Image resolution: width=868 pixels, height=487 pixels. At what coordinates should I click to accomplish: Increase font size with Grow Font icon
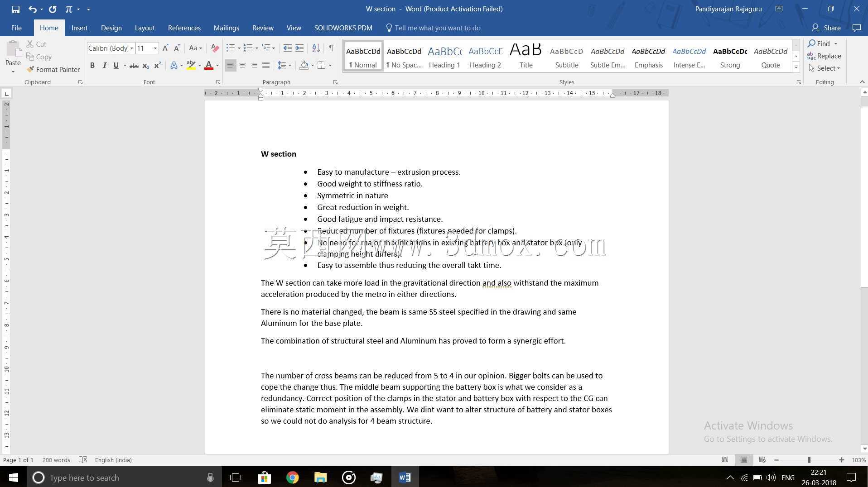(165, 48)
